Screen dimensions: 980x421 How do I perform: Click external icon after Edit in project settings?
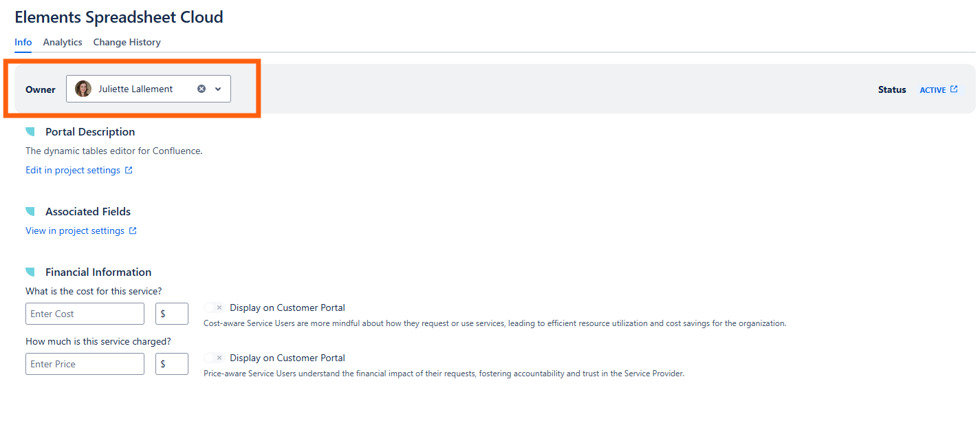click(129, 171)
